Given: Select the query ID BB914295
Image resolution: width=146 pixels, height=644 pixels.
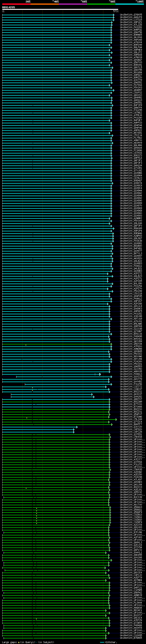Looking at the screenshot, I should [x=8, y=8].
